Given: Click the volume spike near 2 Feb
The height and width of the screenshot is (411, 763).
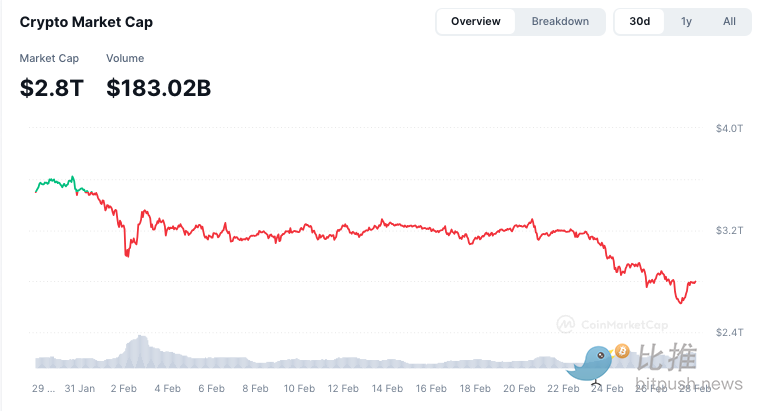Looking at the screenshot, I should coord(140,351).
